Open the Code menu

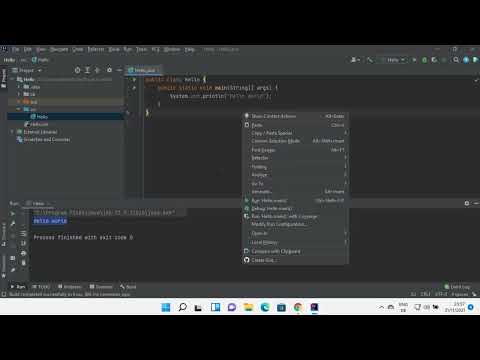coord(78,49)
